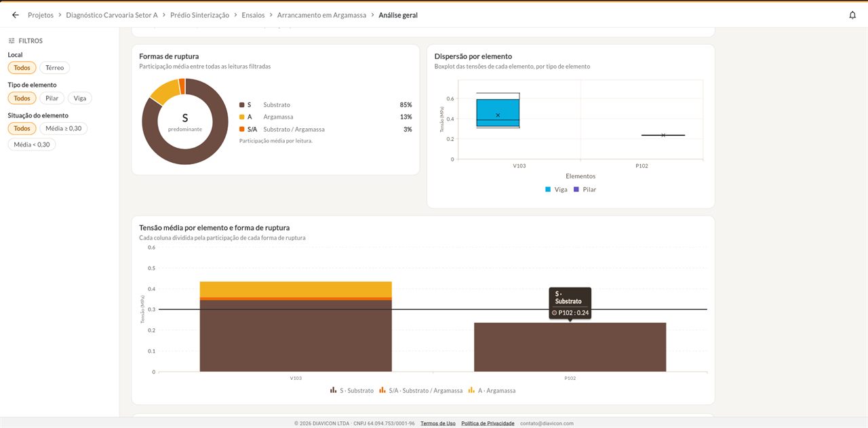Click the brown Substrato swatch in donut legend
This screenshot has height=428, width=868.
[242, 105]
